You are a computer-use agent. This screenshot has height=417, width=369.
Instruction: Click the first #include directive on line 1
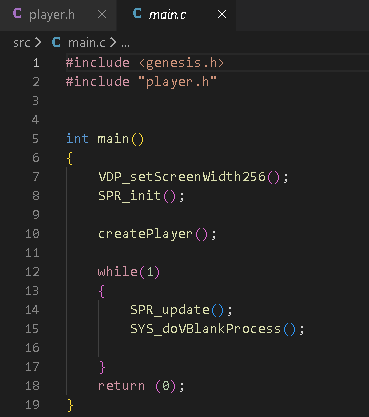coord(98,63)
